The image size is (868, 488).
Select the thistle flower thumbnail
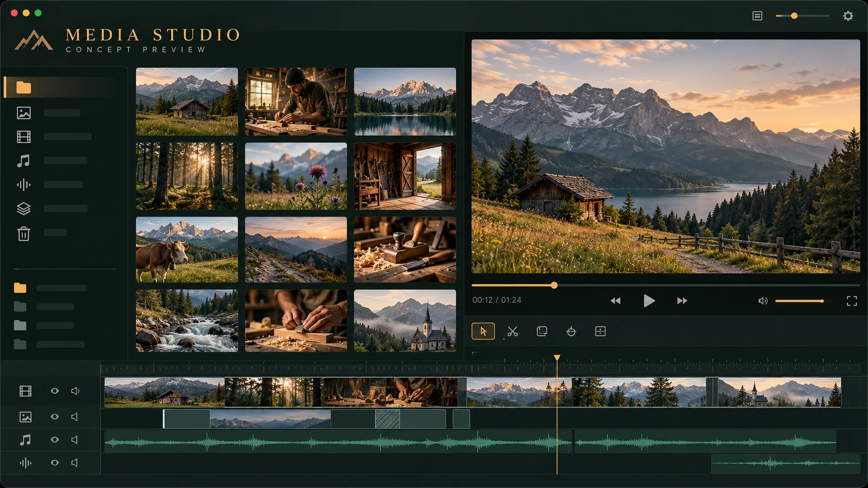tap(296, 177)
